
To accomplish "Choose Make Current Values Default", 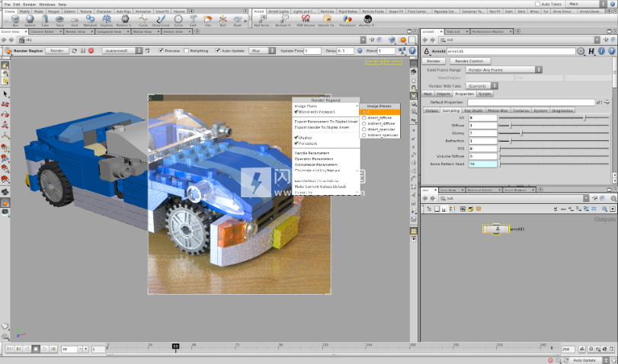I will click(325, 187).
